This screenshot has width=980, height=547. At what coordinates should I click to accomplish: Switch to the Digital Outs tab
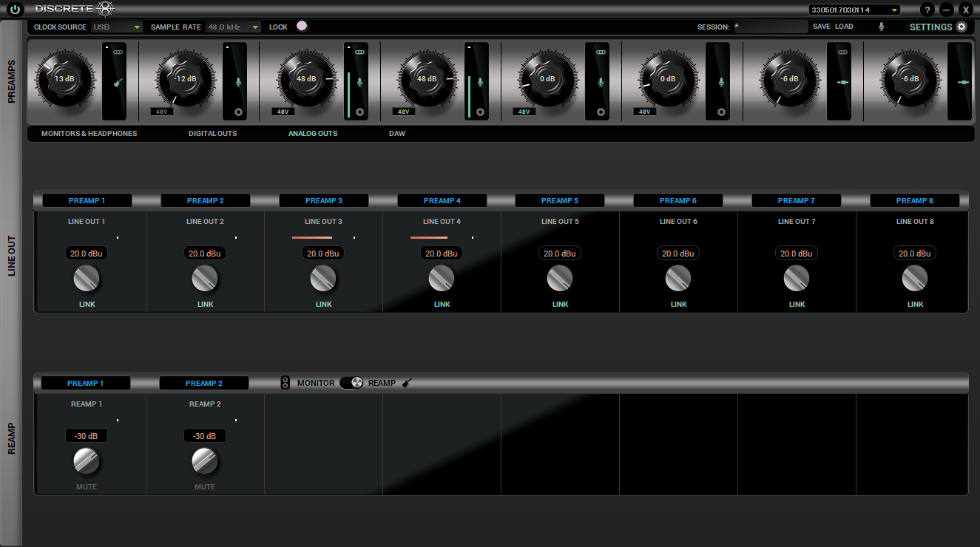213,134
